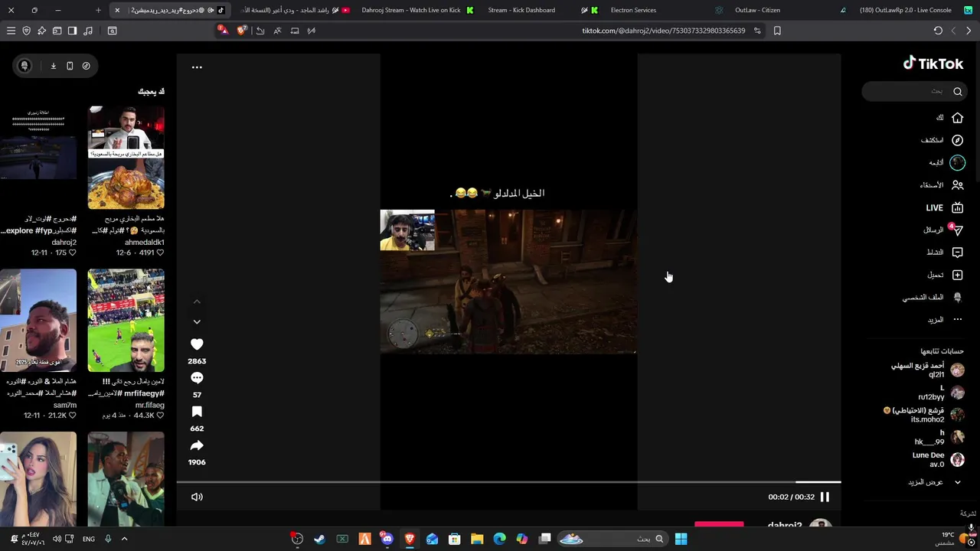Reload the page with the refresh icon

tap(938, 31)
